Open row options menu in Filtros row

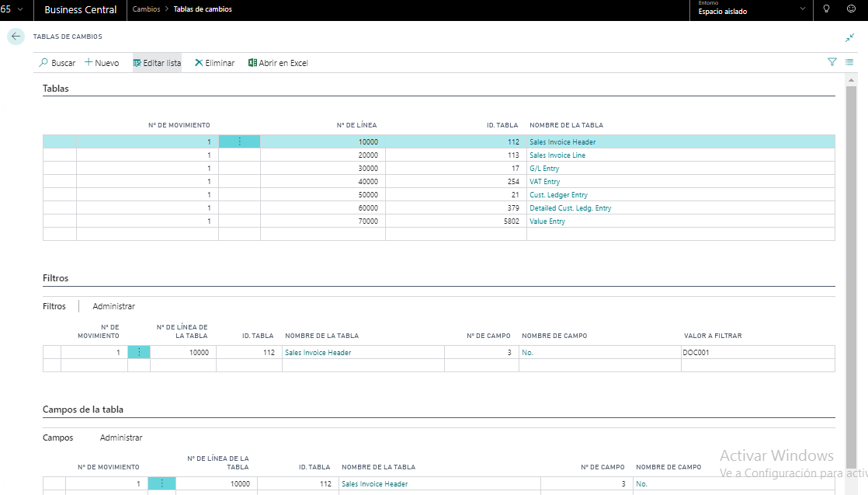click(139, 353)
